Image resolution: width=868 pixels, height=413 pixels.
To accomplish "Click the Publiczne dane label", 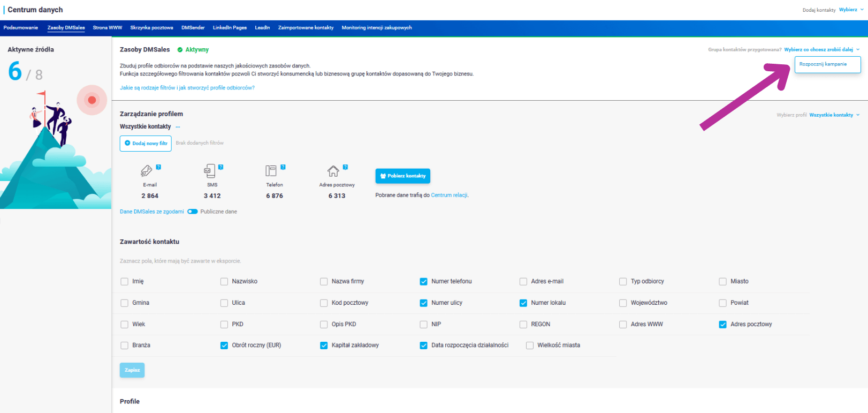I will (x=219, y=212).
